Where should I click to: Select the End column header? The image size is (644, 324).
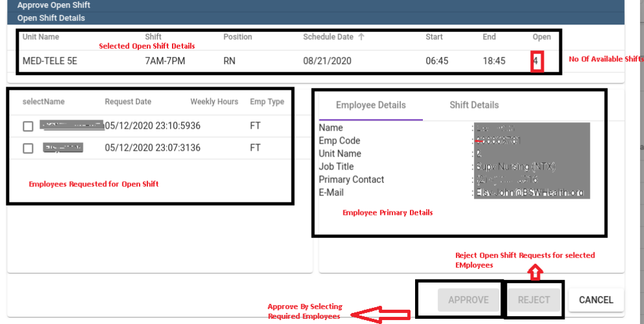(x=489, y=37)
